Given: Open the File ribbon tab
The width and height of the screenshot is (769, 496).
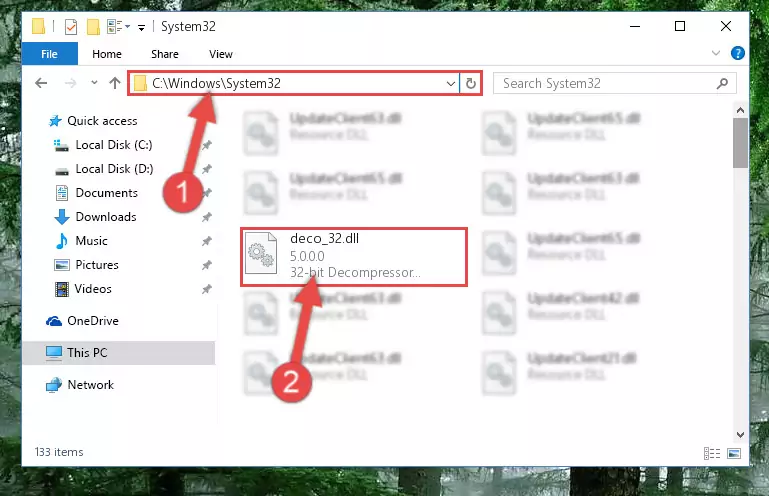Looking at the screenshot, I should [50, 53].
